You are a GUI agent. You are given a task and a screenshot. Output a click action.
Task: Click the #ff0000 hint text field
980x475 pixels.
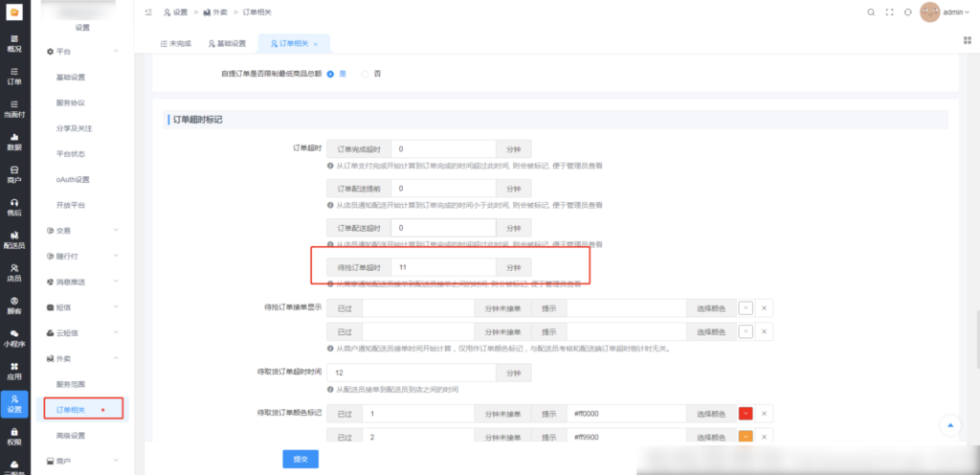627,413
